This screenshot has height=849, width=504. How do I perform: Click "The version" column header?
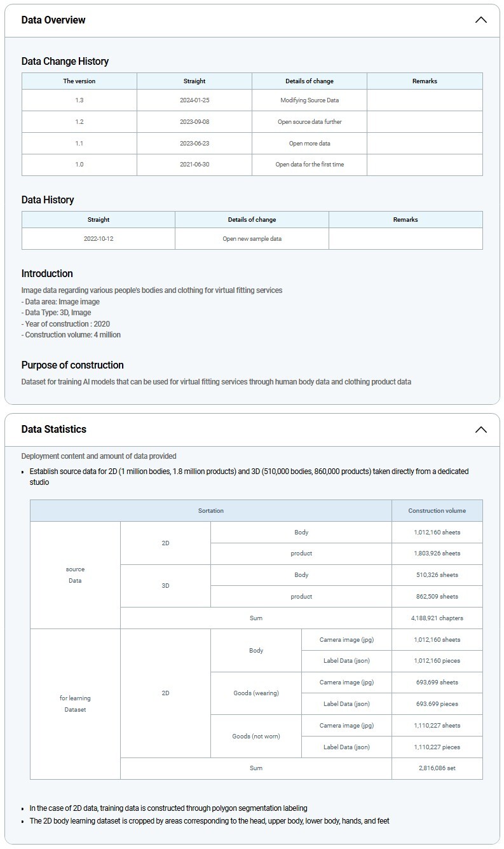point(79,81)
